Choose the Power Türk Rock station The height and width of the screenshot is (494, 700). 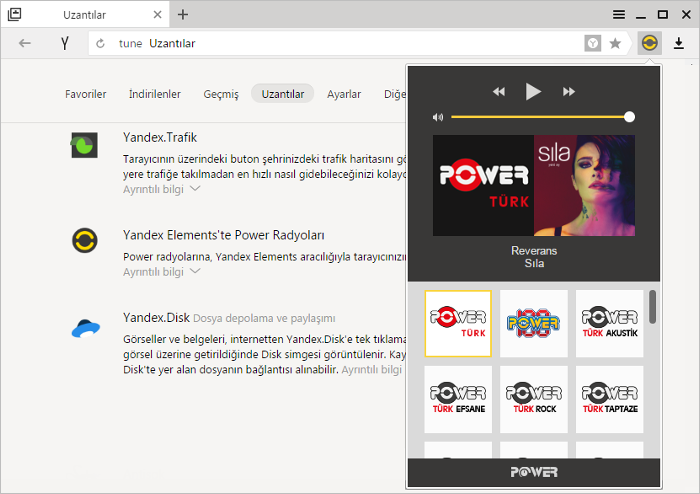click(x=533, y=399)
